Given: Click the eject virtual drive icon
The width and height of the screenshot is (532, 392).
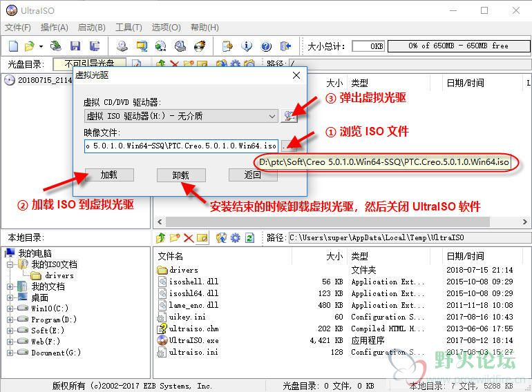Looking at the screenshot, I should pyautogui.click(x=289, y=116).
